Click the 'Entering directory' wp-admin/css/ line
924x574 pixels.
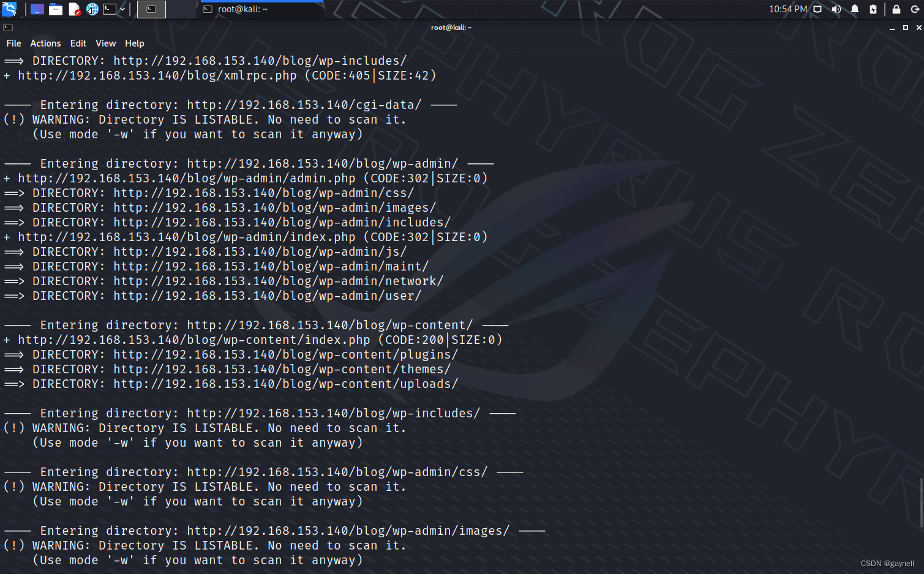pyautogui.click(x=263, y=472)
